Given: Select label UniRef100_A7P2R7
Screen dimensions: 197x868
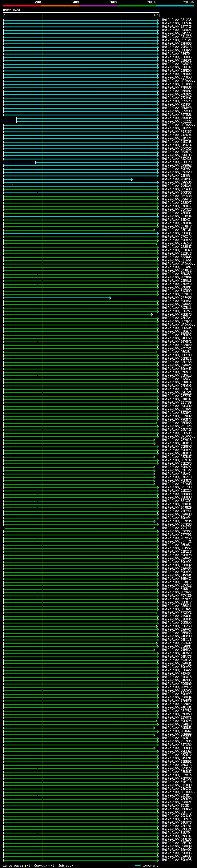Looking at the screenshot, I should coord(177,128).
